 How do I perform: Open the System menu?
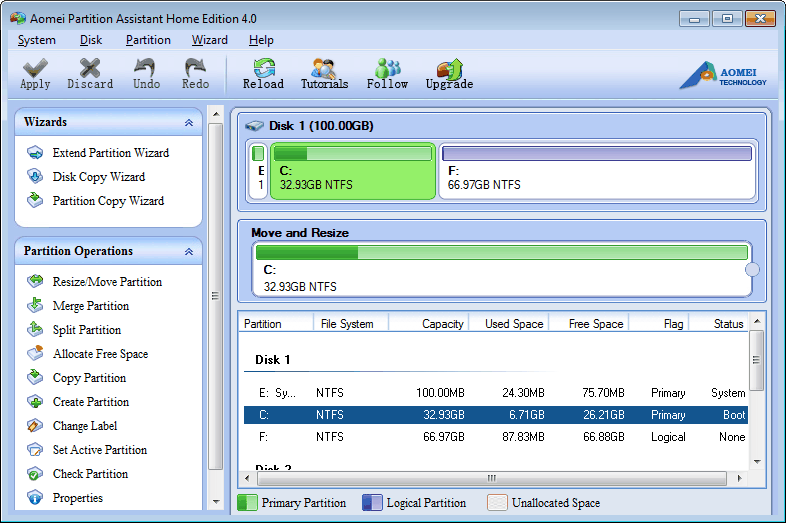click(x=37, y=40)
